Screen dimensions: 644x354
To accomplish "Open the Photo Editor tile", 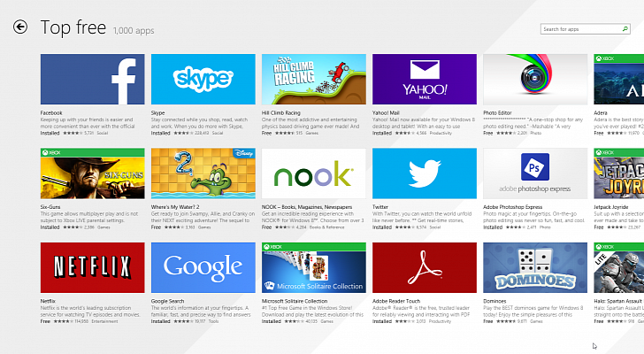I will tap(535, 79).
